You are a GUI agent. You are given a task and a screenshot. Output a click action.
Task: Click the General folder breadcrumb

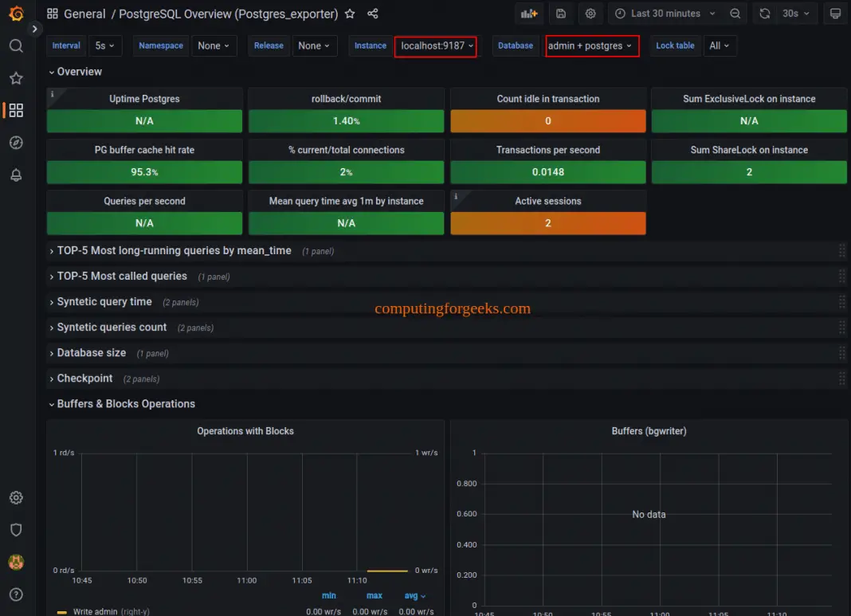click(84, 14)
